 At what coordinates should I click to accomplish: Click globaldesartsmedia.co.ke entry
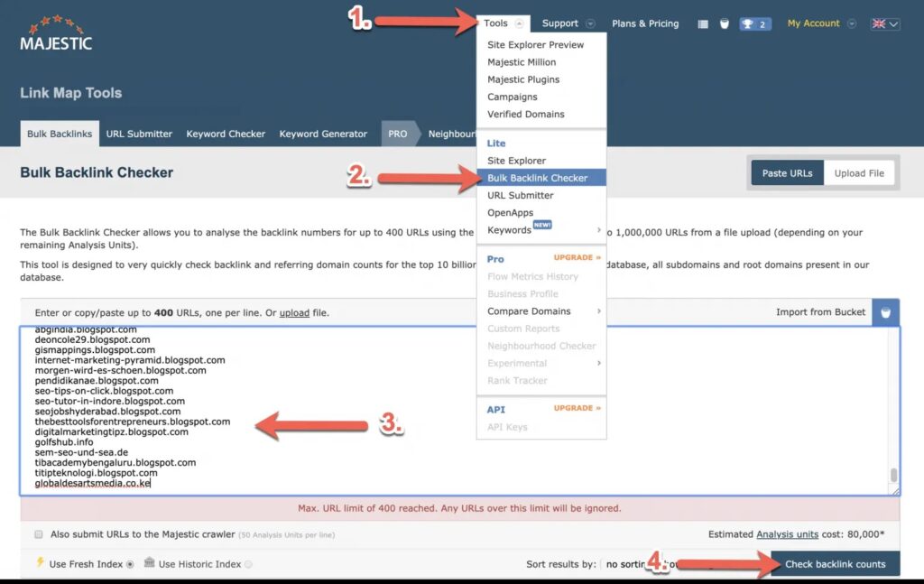click(x=93, y=483)
